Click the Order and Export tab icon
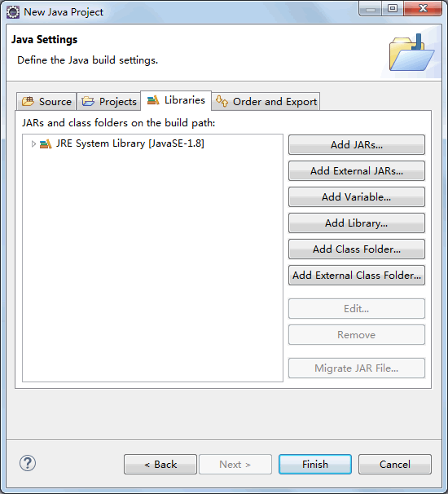This screenshot has width=448, height=494. [222, 101]
